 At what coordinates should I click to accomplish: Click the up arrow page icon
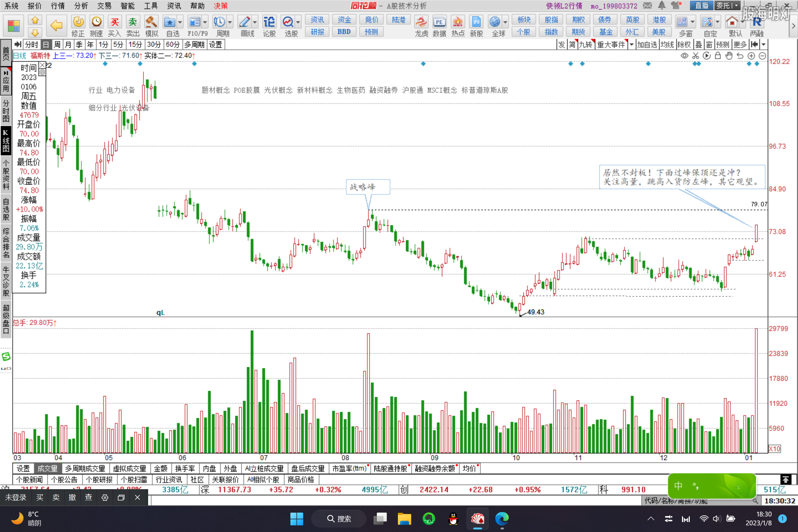tap(35, 20)
